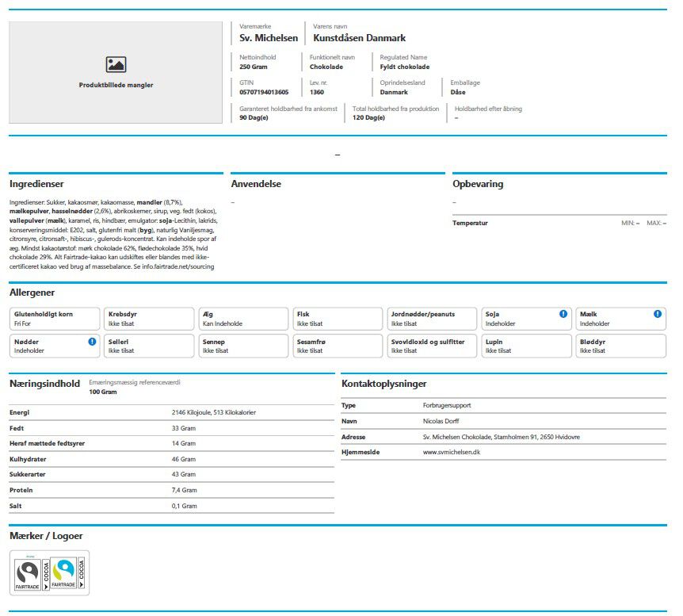
Task: Select the Sennep allergen card
Action: point(243,346)
